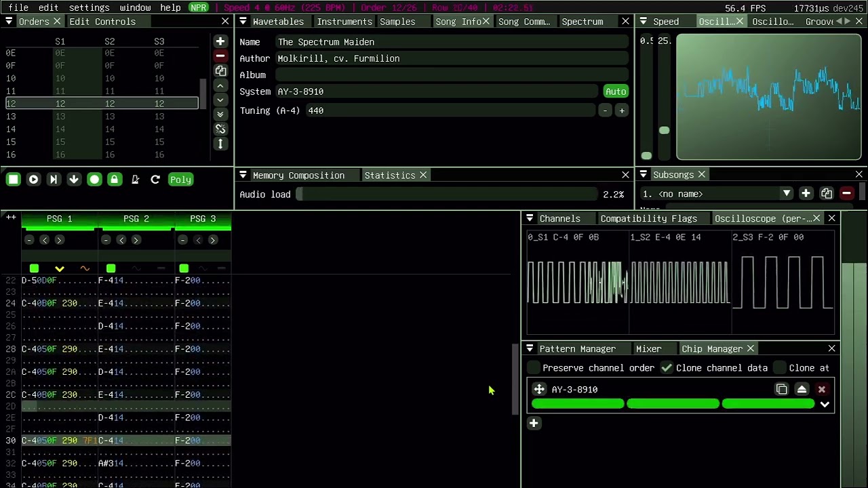The image size is (868, 488).
Task: Decrease A-4 tuning with minus button
Action: pyautogui.click(x=605, y=110)
